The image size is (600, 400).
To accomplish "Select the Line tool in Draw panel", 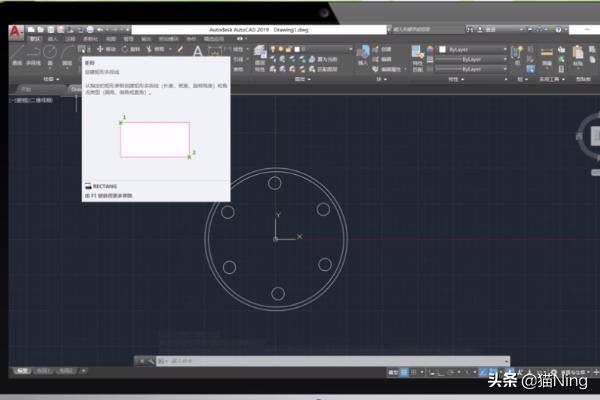I will (x=17, y=55).
